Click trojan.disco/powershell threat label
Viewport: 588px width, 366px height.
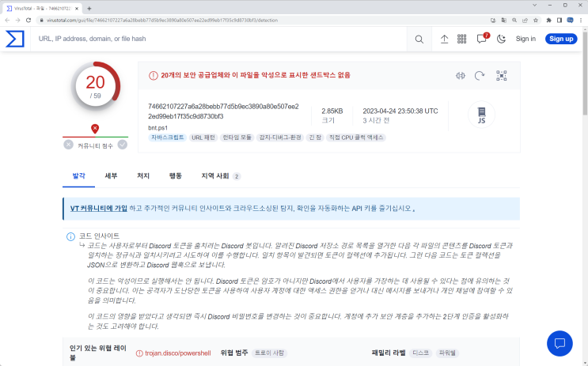click(178, 353)
